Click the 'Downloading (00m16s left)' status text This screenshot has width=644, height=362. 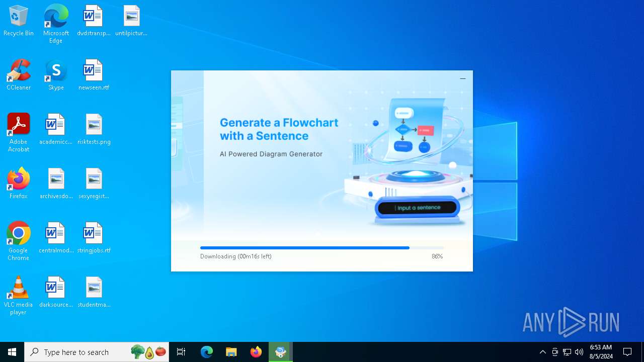[236, 256]
